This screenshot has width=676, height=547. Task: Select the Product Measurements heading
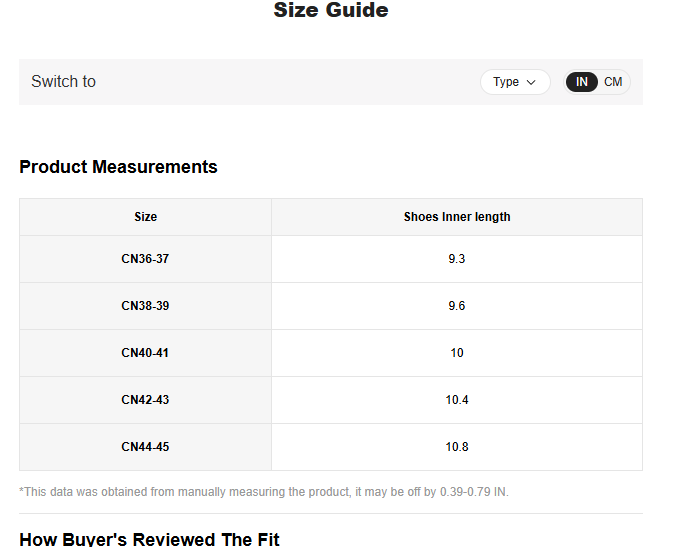point(118,167)
